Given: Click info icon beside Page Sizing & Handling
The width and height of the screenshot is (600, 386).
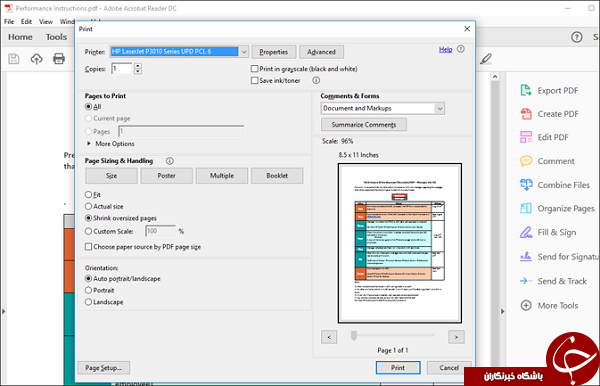Looking at the screenshot, I should pos(170,161).
